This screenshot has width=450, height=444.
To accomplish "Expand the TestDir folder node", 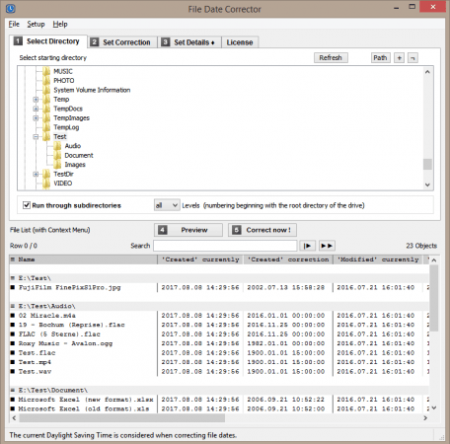I will coord(36,174).
